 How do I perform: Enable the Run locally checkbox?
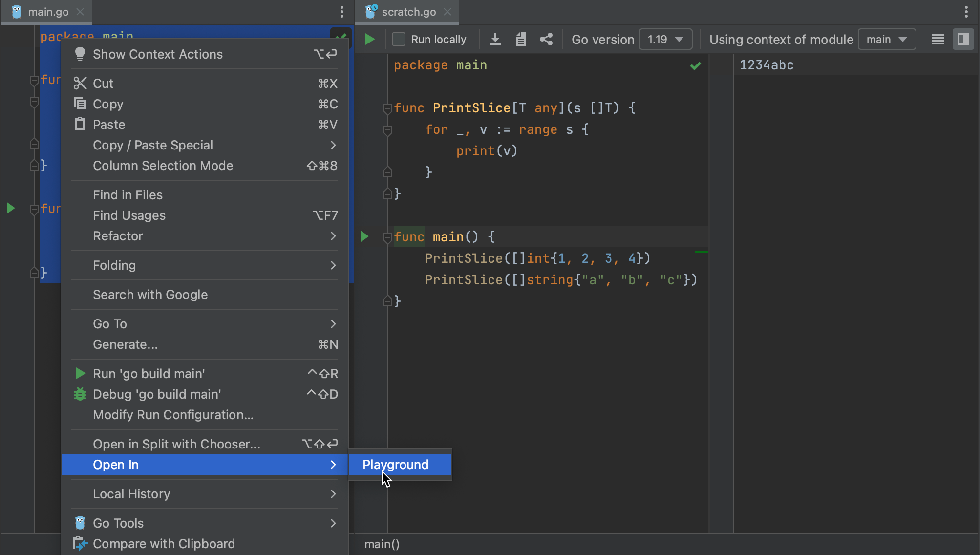point(399,39)
